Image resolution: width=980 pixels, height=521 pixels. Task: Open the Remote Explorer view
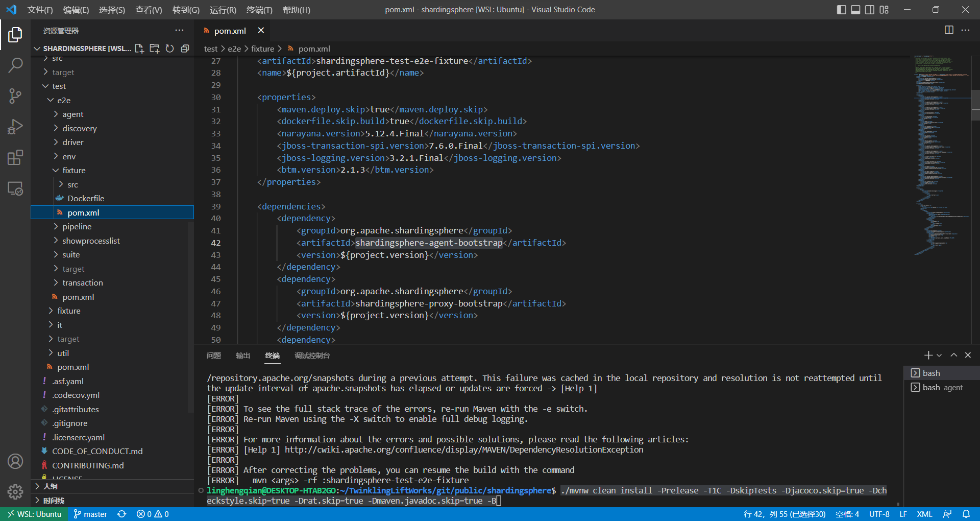click(15, 188)
